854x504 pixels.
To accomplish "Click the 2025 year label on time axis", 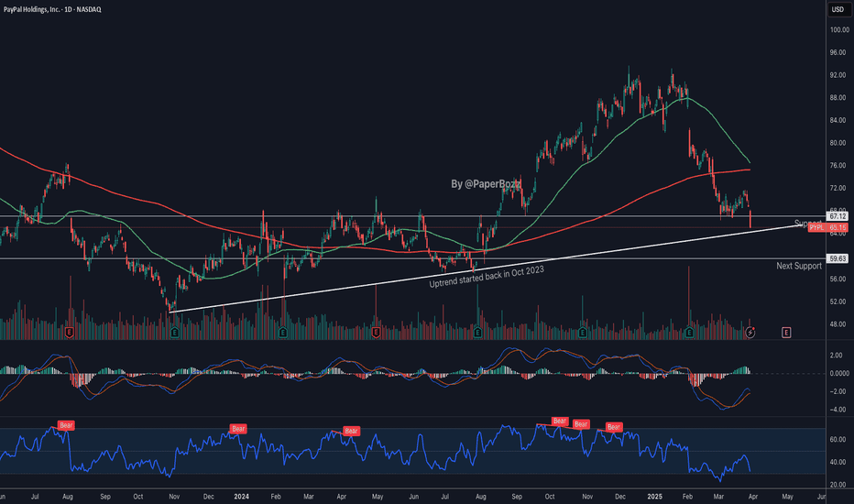I will pos(654,497).
